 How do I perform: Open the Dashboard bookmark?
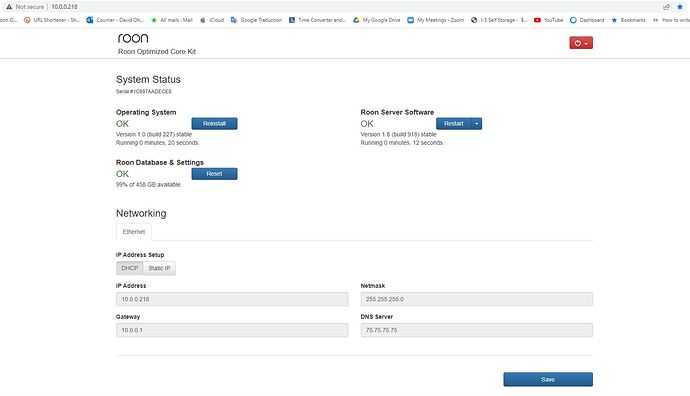click(587, 20)
